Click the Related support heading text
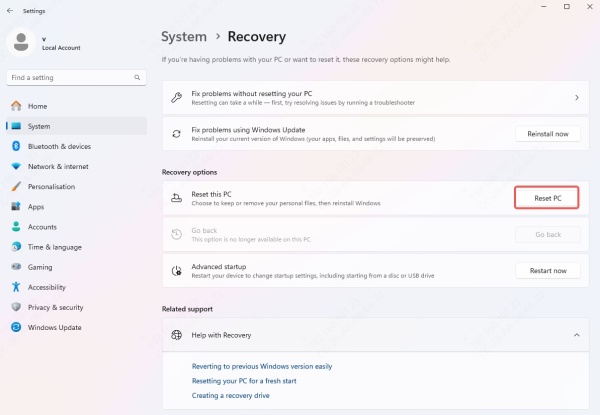This screenshot has width=600, height=415. click(x=187, y=309)
